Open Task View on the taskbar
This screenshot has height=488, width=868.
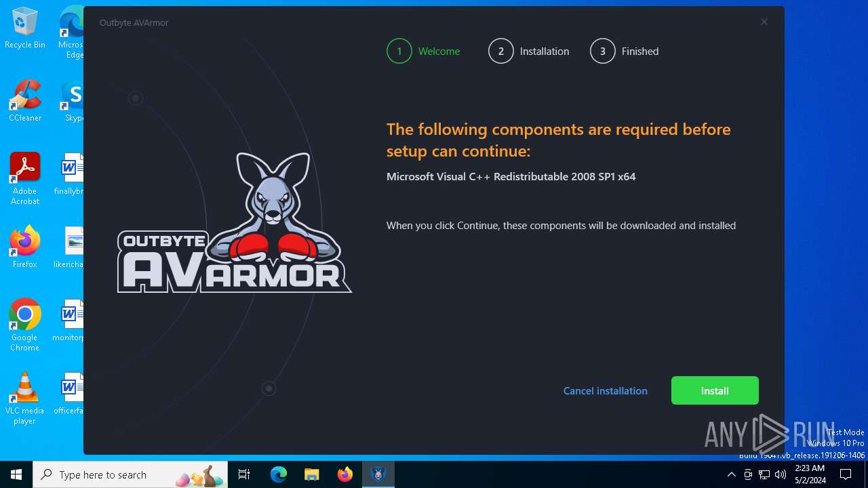[x=244, y=474]
